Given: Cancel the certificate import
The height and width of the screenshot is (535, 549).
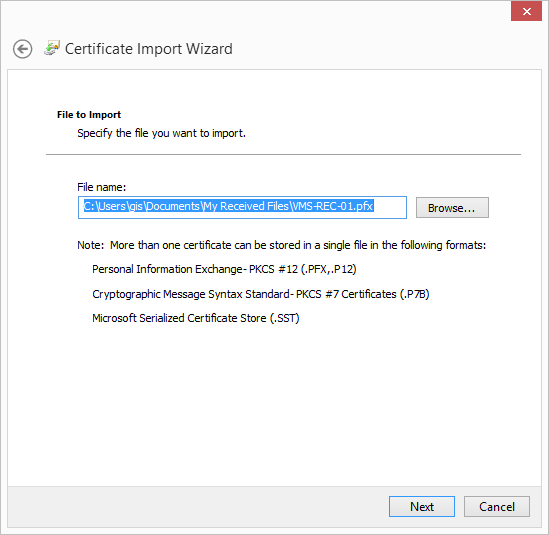Looking at the screenshot, I should [497, 506].
